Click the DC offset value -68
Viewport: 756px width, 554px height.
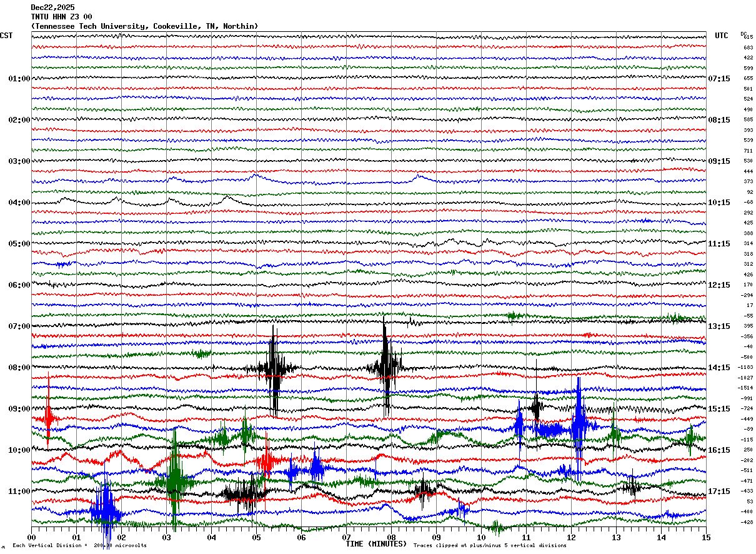point(748,202)
